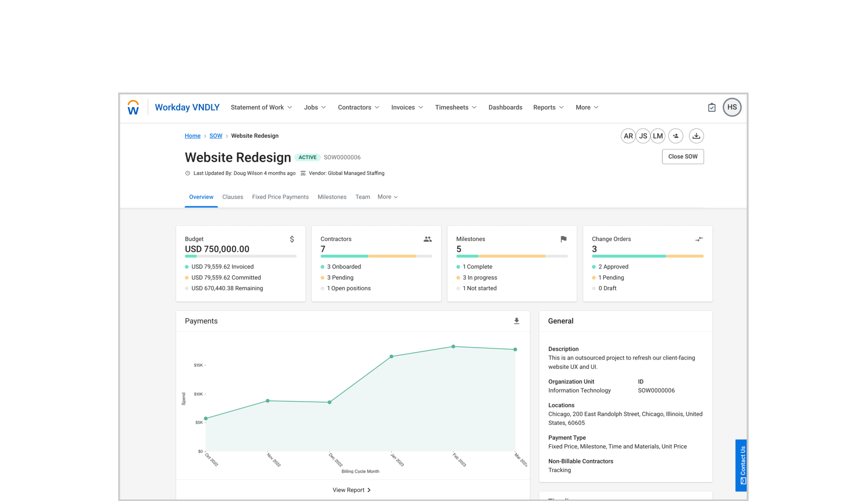
Task: Expand the Statement of Work menu
Action: (261, 107)
